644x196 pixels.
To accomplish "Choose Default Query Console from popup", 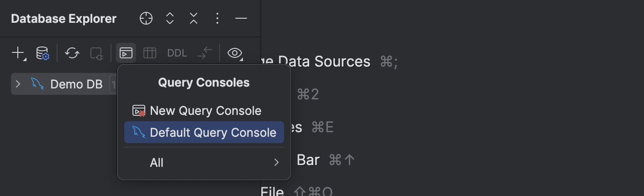I will 213,133.
